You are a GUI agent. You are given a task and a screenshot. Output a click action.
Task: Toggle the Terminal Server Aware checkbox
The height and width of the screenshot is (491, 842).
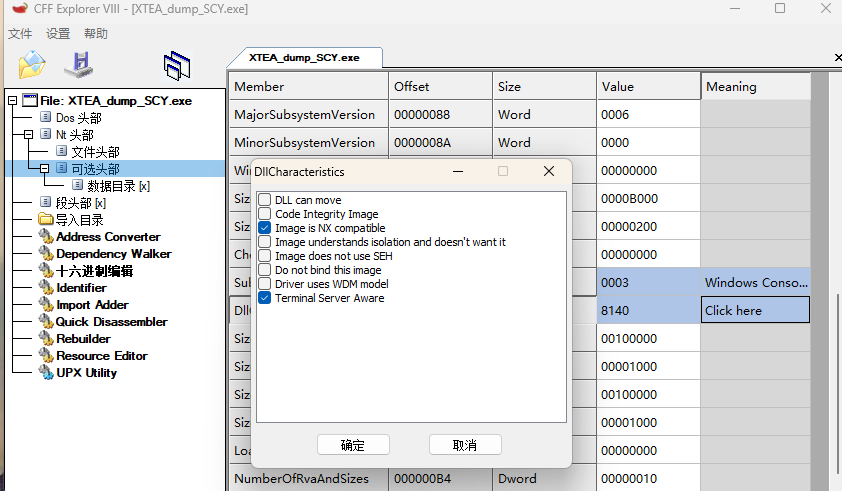click(x=265, y=298)
